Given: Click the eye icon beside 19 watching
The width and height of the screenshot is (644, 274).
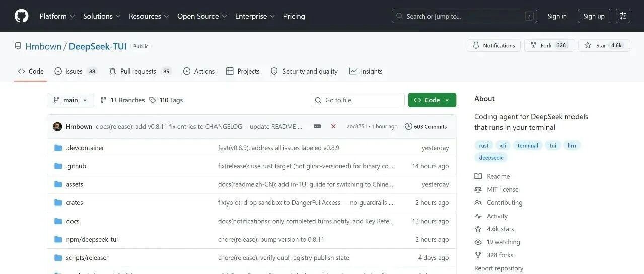Looking at the screenshot, I should tap(478, 242).
